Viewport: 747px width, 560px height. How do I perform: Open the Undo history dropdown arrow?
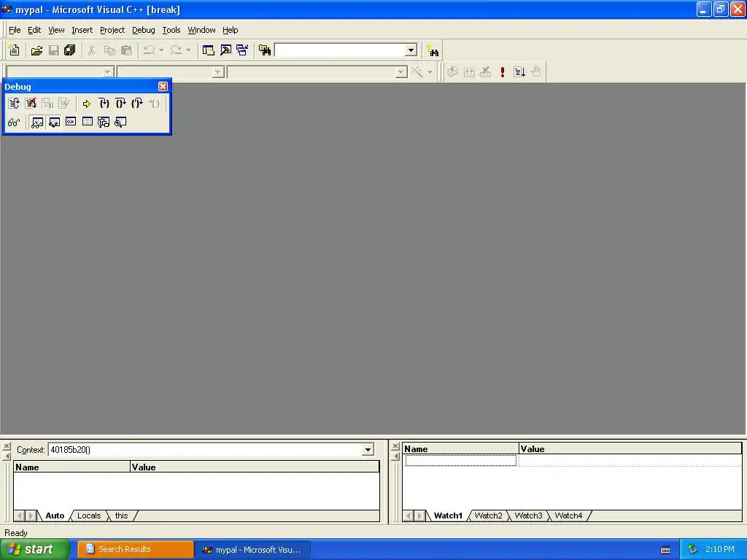(x=161, y=50)
